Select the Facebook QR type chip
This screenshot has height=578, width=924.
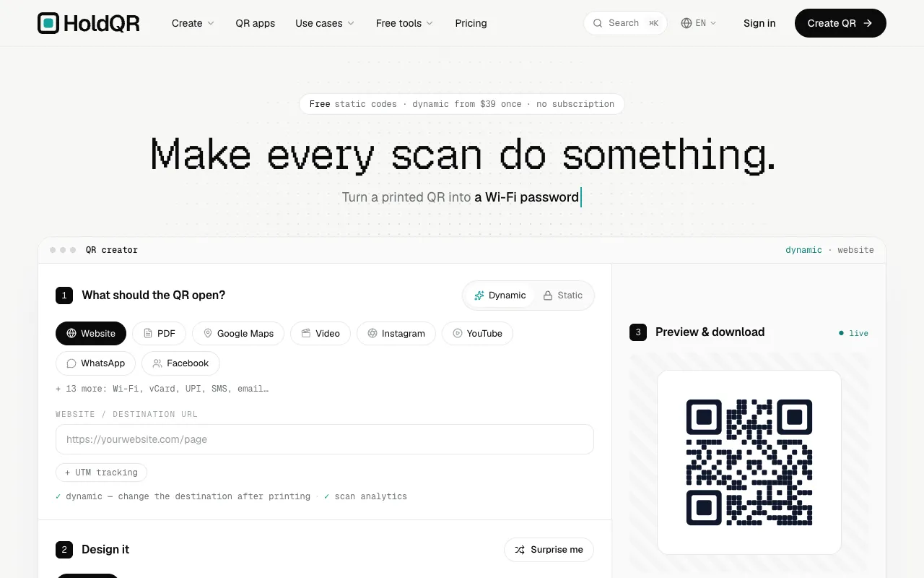point(180,363)
